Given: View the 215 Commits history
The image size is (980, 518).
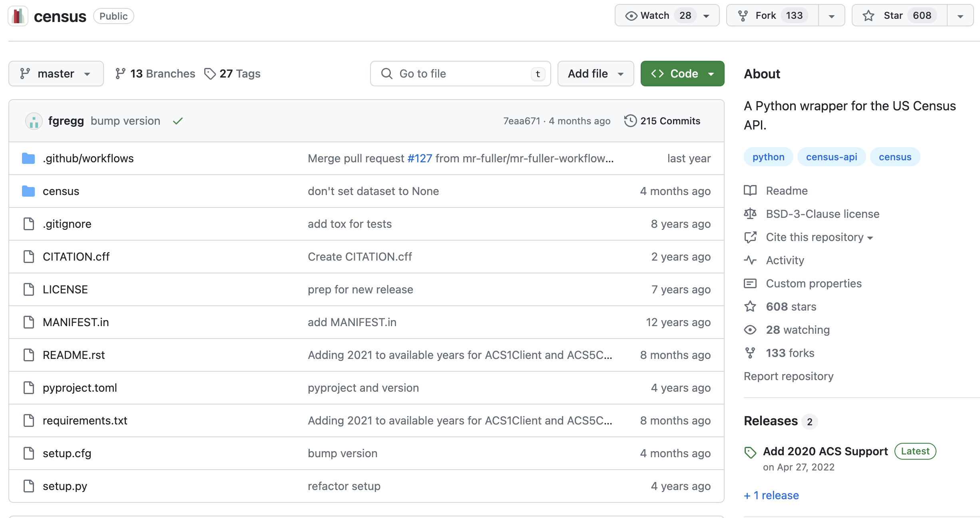Looking at the screenshot, I should tap(662, 121).
